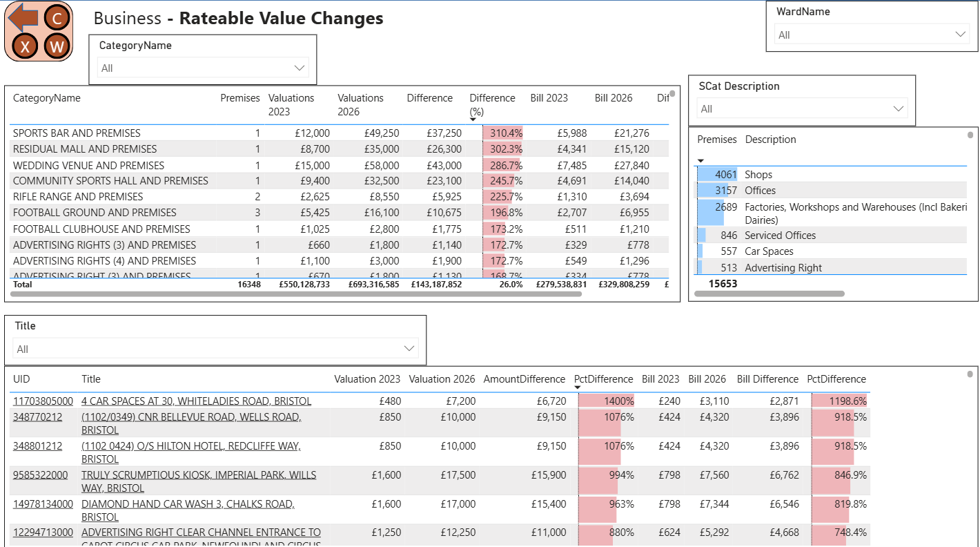The width and height of the screenshot is (980, 547).
Task: Sort by Valuations 2023 column header
Action: click(291, 104)
